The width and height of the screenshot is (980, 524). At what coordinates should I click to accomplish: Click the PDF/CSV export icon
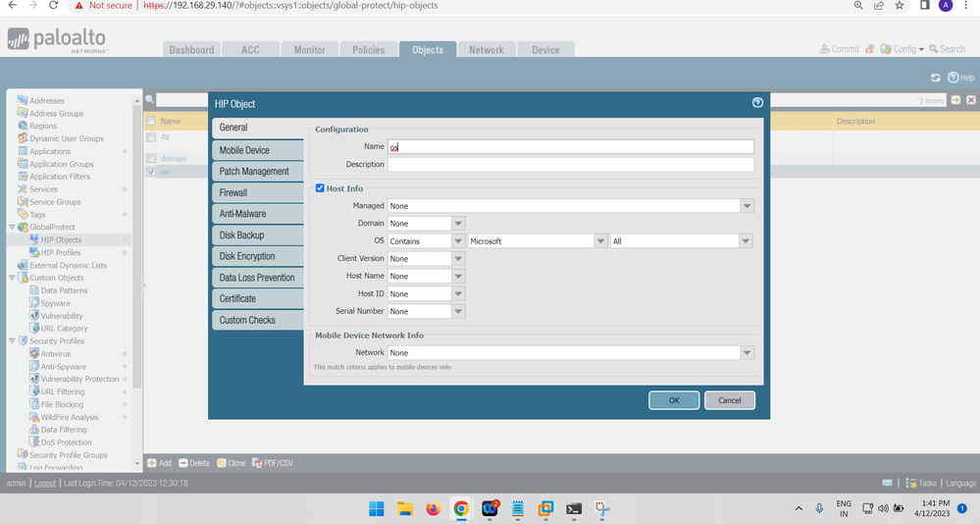click(257, 463)
